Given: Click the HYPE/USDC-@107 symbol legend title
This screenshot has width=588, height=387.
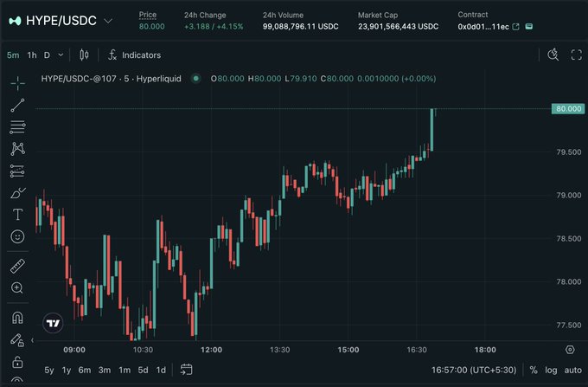Looking at the screenshot, I should (111, 79).
